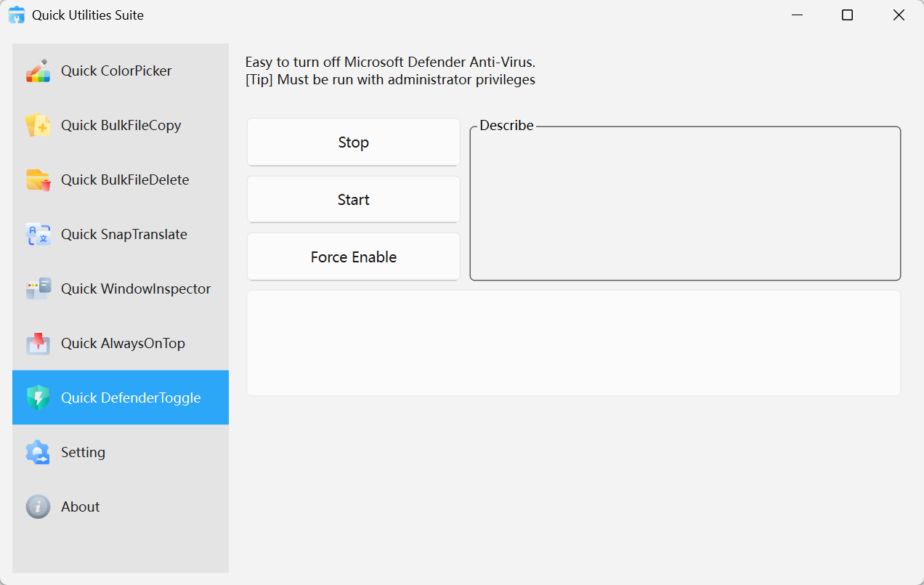The height and width of the screenshot is (585, 924).
Task: Open Quick SnapTranslate via its translation icon
Action: (38, 234)
